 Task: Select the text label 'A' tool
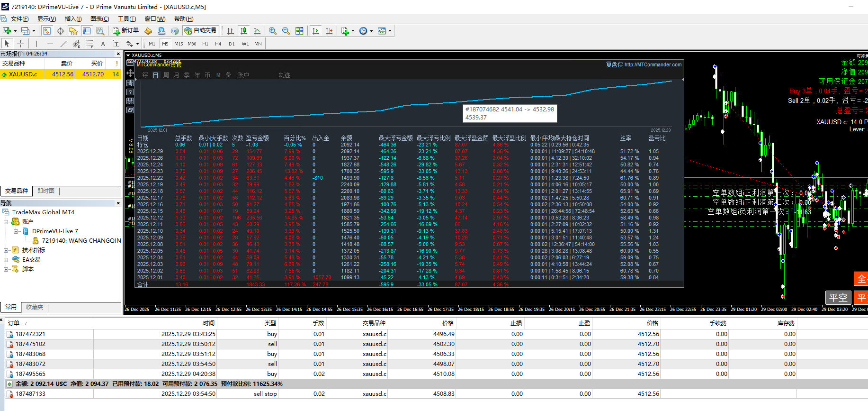(x=103, y=44)
